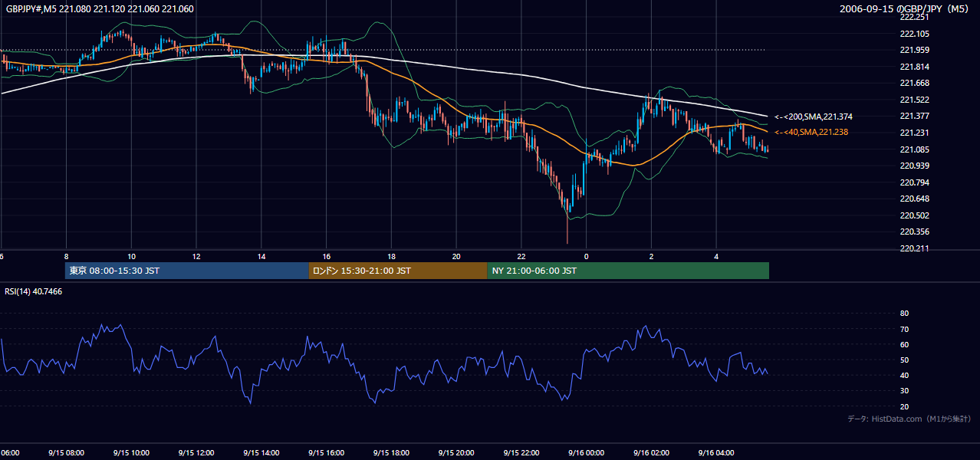Click the HistData.com data source credit

[909, 419]
